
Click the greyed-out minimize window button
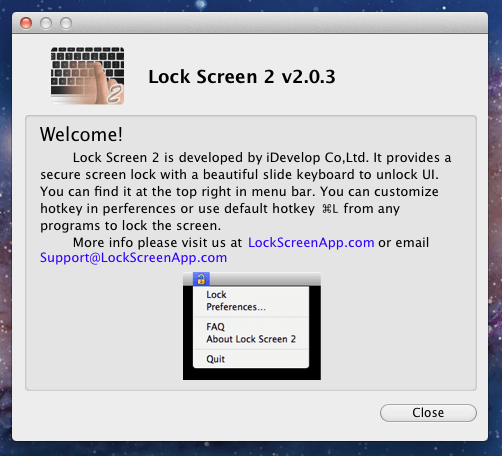[x=46, y=23]
